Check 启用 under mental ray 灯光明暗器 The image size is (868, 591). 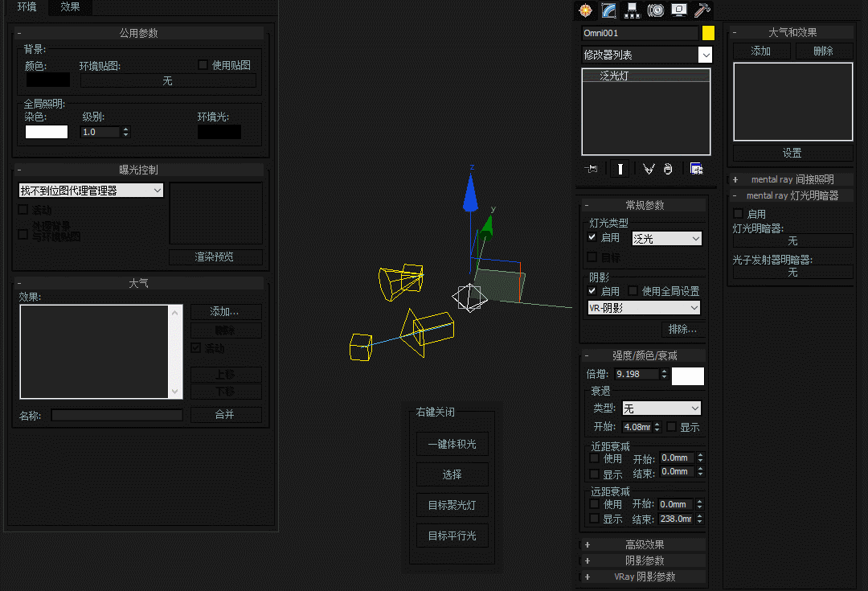738,214
